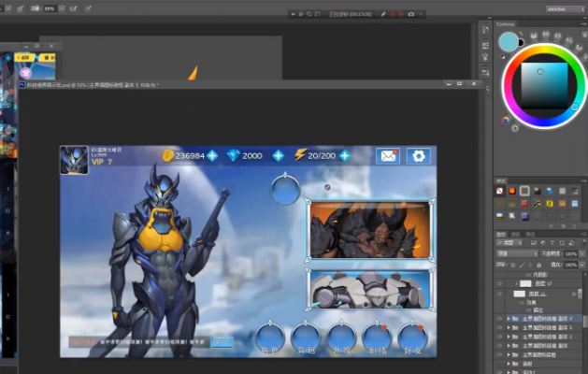Expand group 主界面图标底框 副本 5

(x=509, y=319)
